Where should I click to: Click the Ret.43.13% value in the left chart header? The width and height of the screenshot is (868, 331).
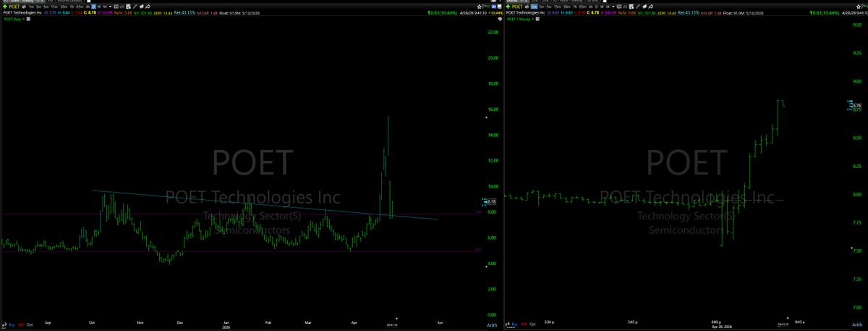point(184,12)
